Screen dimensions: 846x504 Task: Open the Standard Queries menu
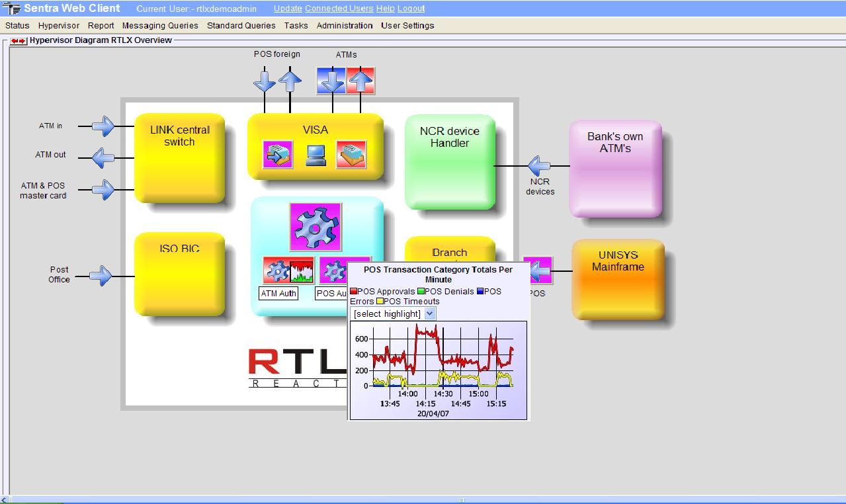click(x=241, y=26)
